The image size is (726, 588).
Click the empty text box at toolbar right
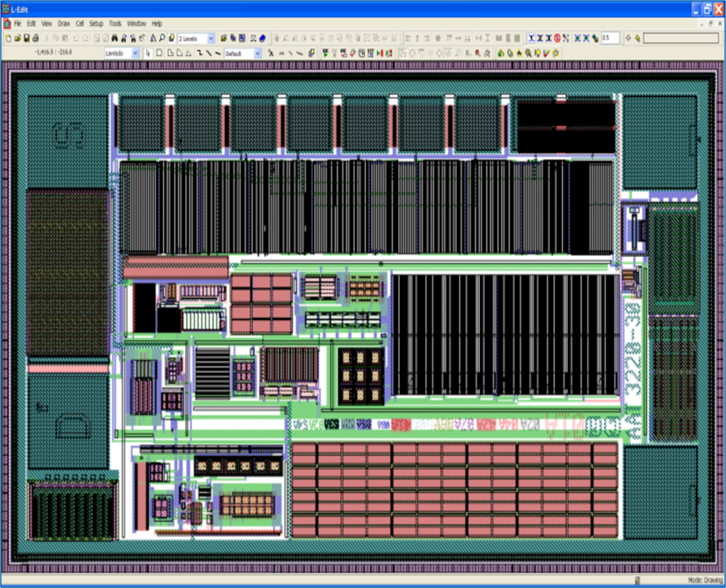(681, 38)
